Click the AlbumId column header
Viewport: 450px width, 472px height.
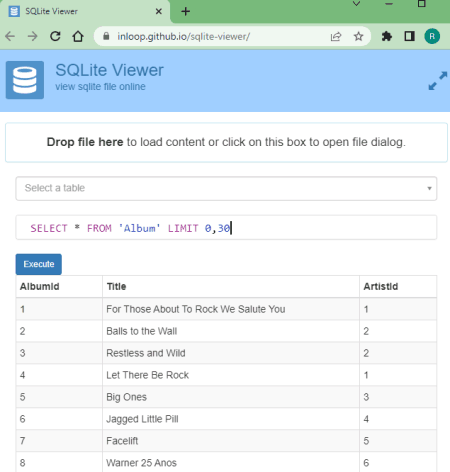point(59,286)
